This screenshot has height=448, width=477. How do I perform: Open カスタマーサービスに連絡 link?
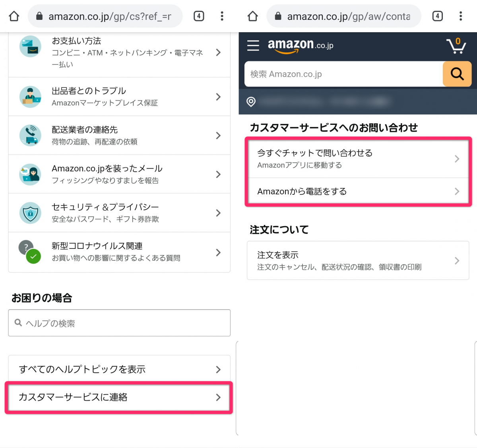click(x=119, y=397)
